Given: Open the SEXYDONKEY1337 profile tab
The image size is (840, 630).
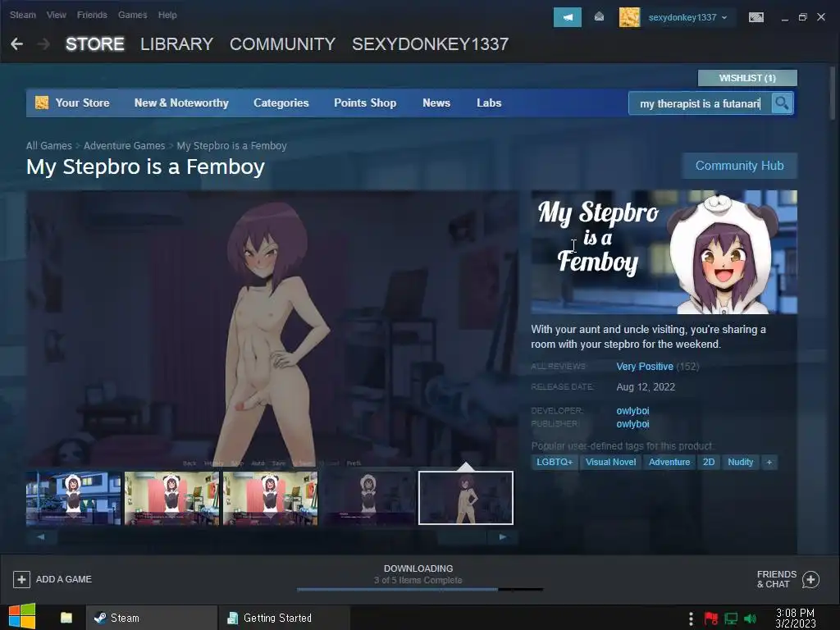Looking at the screenshot, I should 430,44.
